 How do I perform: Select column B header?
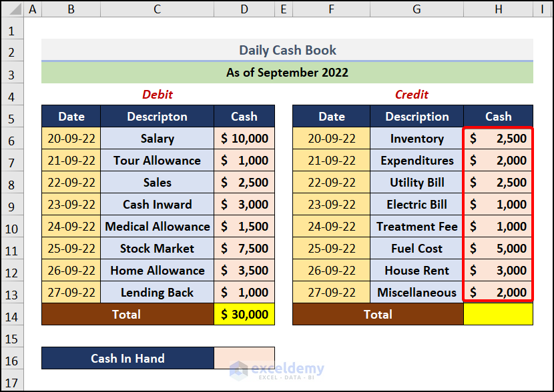click(x=71, y=9)
